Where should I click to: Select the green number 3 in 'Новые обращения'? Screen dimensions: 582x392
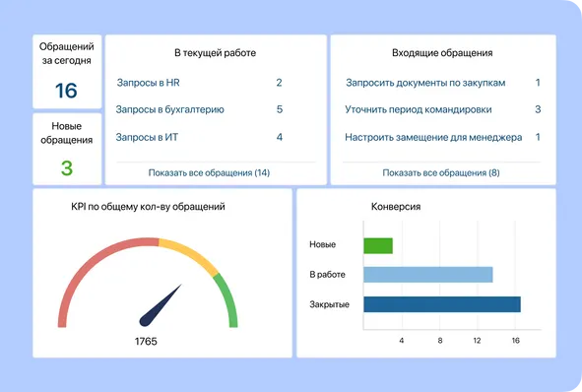click(67, 167)
